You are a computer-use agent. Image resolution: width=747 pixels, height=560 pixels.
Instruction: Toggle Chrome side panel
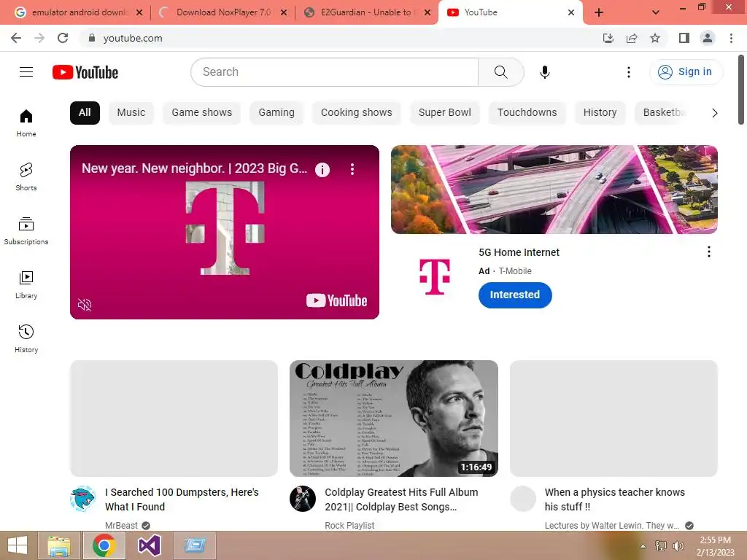point(684,38)
